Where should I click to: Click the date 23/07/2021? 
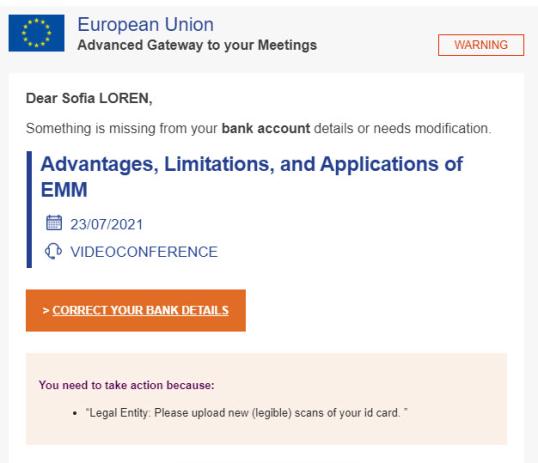106,224
